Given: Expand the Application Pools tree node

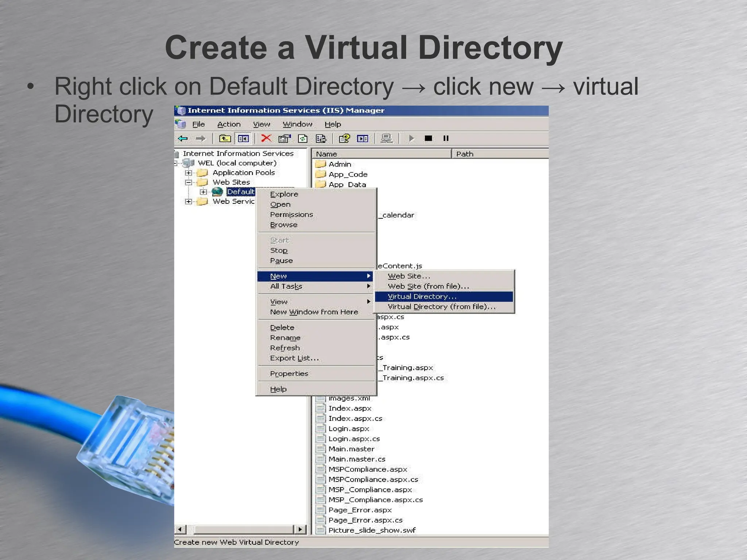Looking at the screenshot, I should point(189,173).
